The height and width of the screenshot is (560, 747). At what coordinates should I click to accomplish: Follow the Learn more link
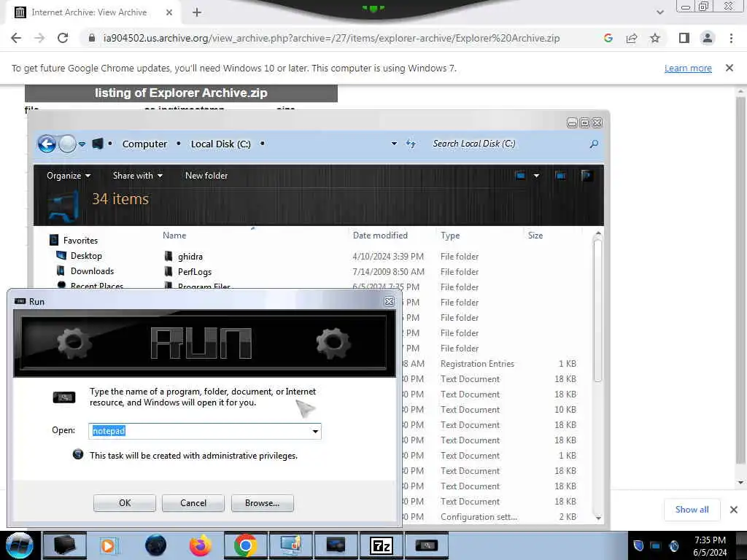[688, 68]
